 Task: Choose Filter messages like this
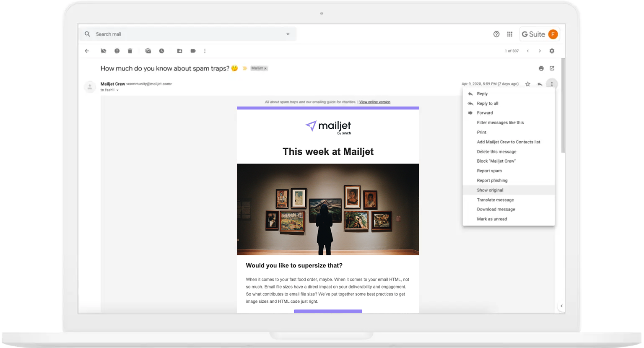pyautogui.click(x=509, y=122)
